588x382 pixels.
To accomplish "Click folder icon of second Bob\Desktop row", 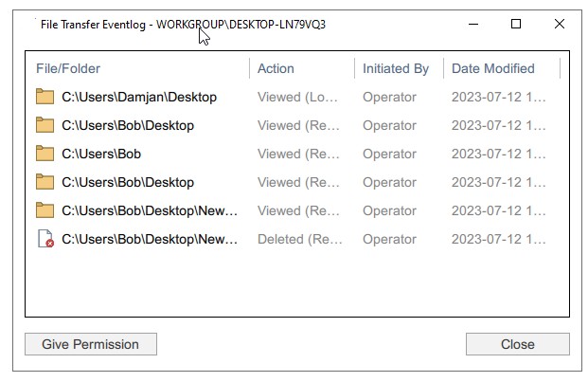I will [45, 182].
